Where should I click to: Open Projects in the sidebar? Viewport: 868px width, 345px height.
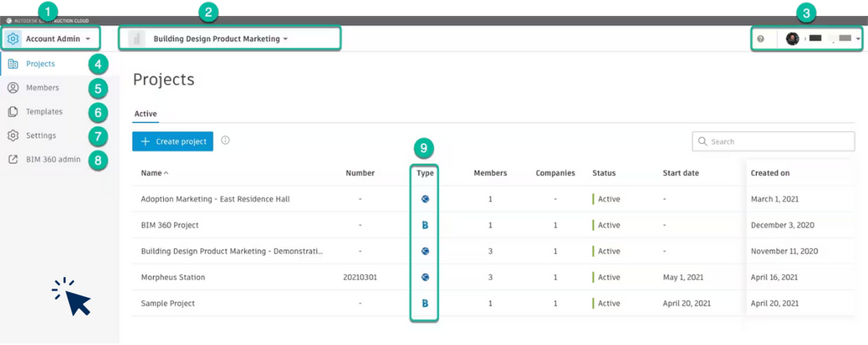(x=40, y=64)
